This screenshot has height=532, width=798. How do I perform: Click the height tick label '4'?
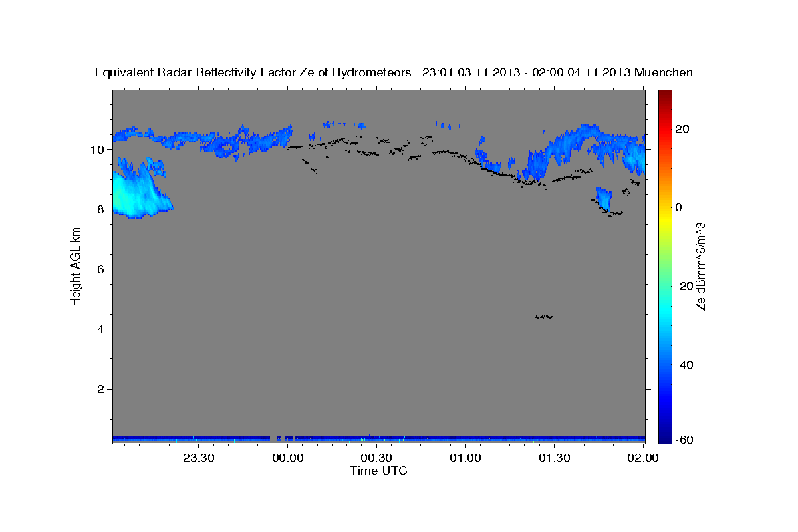(x=100, y=329)
